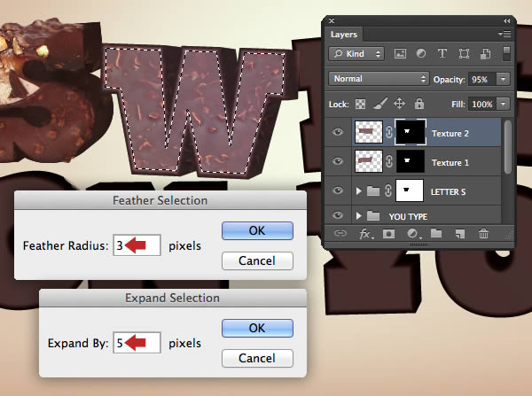This screenshot has width=532, height=396.
Task: Select the YOU TYPE group folder icon
Action: [x=373, y=215]
